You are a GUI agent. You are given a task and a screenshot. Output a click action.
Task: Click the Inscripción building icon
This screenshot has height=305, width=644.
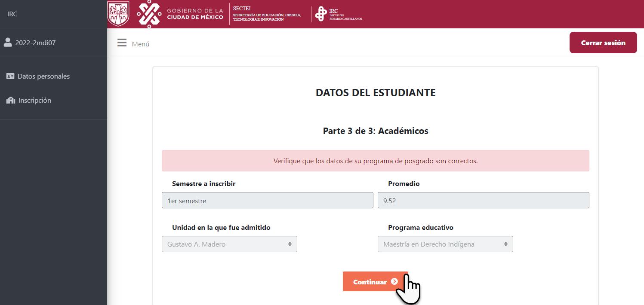click(11, 101)
